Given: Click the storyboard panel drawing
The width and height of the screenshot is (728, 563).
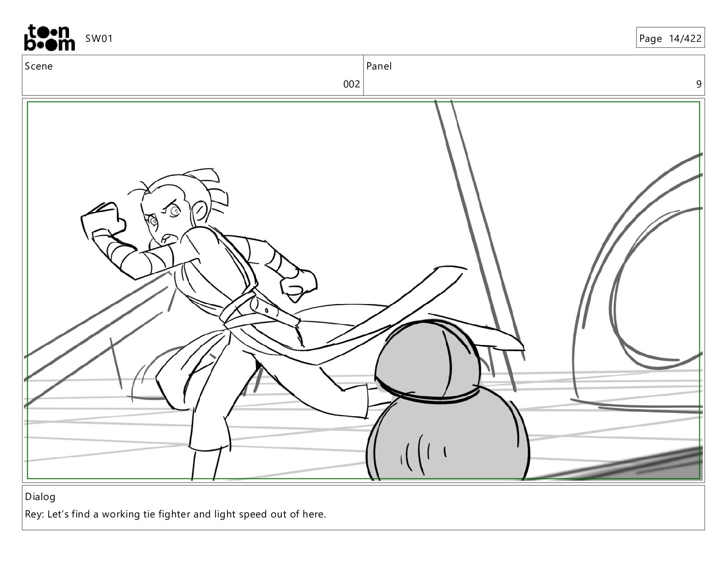Looking at the screenshot, I should pos(363,290).
